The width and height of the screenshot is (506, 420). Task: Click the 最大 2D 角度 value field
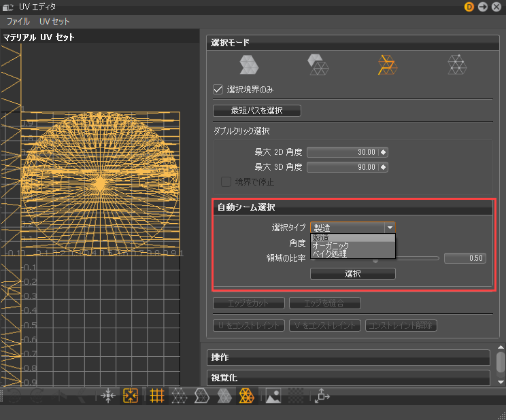click(343, 152)
